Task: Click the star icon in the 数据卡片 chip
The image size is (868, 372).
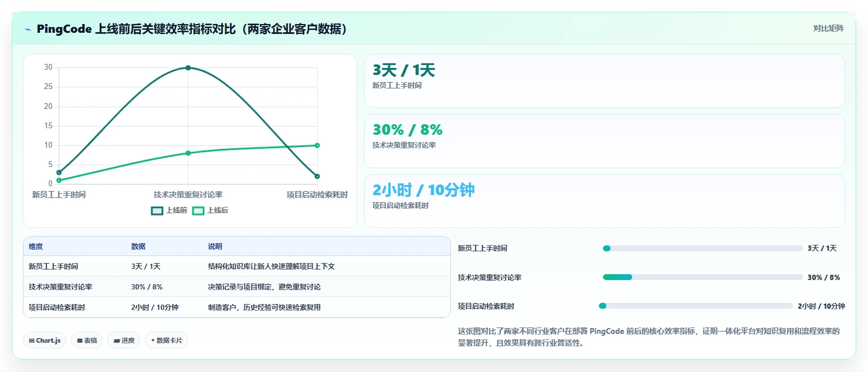Action: [x=153, y=340]
